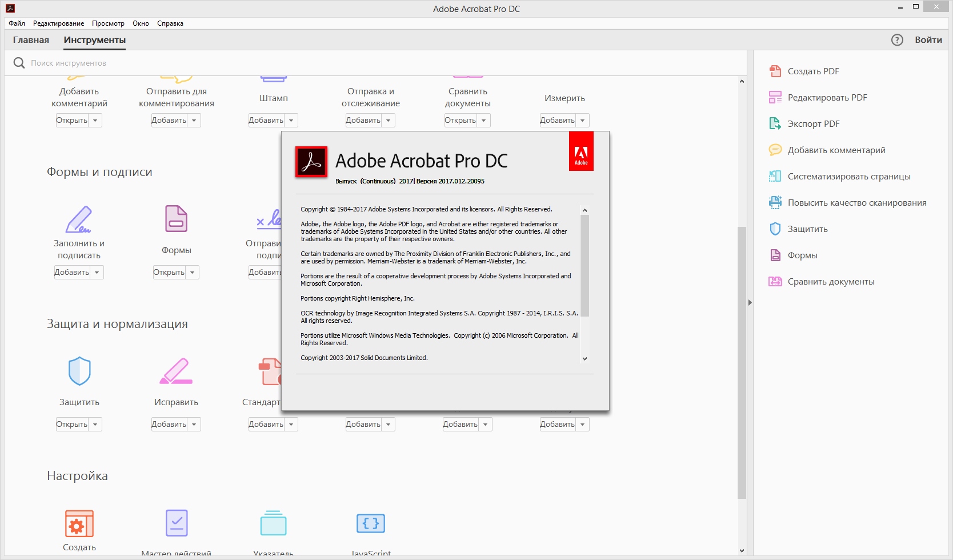Click scroll up arrow in About dialog
Viewport: 953px width, 560px height.
(584, 210)
